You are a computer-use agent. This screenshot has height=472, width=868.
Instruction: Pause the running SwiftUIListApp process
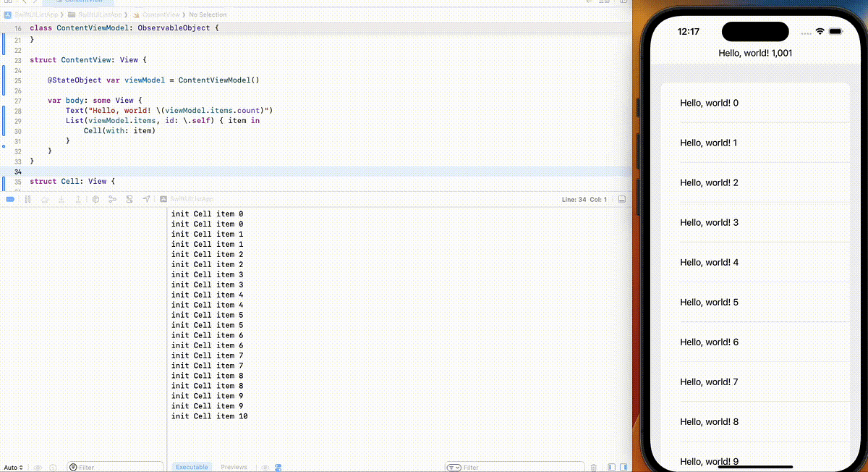click(27, 199)
